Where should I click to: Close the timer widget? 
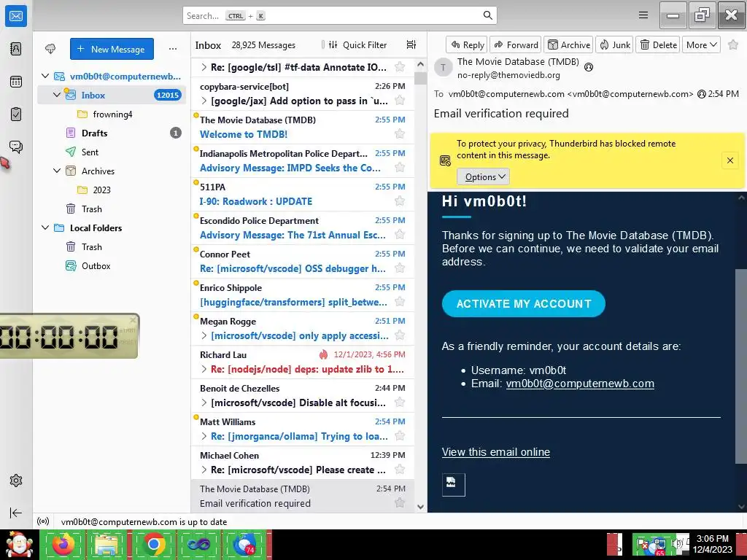click(133, 319)
